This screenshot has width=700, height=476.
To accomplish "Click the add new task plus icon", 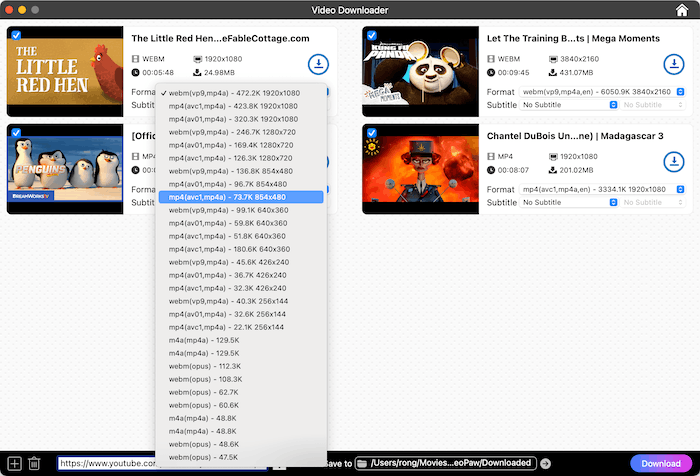I will click(x=14, y=463).
